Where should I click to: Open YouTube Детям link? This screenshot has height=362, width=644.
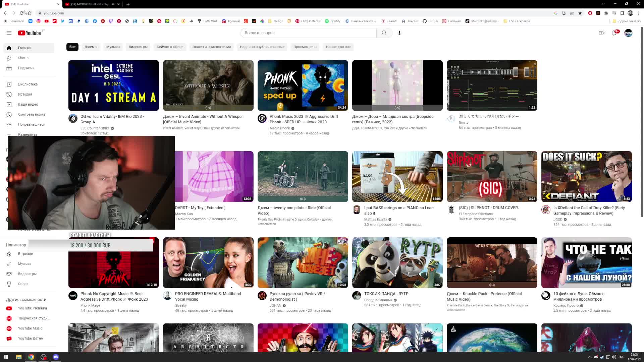pyautogui.click(x=29, y=339)
